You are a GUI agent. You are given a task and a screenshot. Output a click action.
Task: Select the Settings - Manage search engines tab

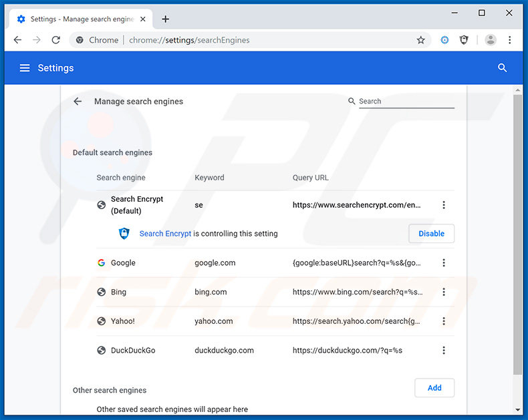point(81,19)
